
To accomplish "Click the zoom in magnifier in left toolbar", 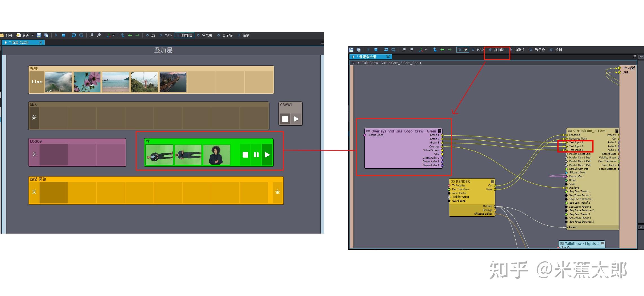I will (x=91, y=35).
